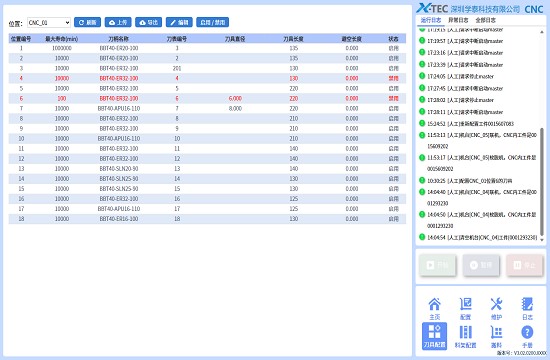Select the highlighted 刀具配置 tool config icon
550x360 pixels.
click(x=435, y=336)
